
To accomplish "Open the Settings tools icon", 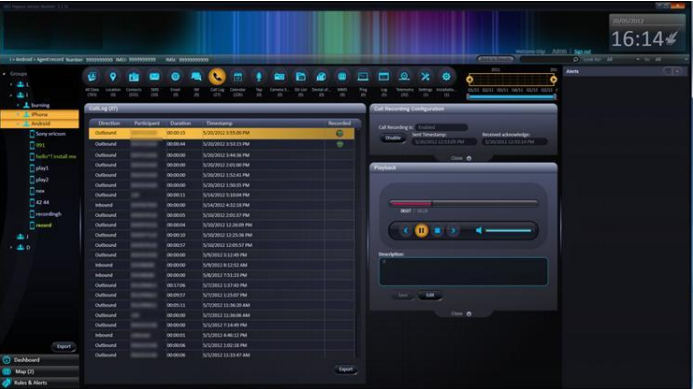I will [425, 77].
